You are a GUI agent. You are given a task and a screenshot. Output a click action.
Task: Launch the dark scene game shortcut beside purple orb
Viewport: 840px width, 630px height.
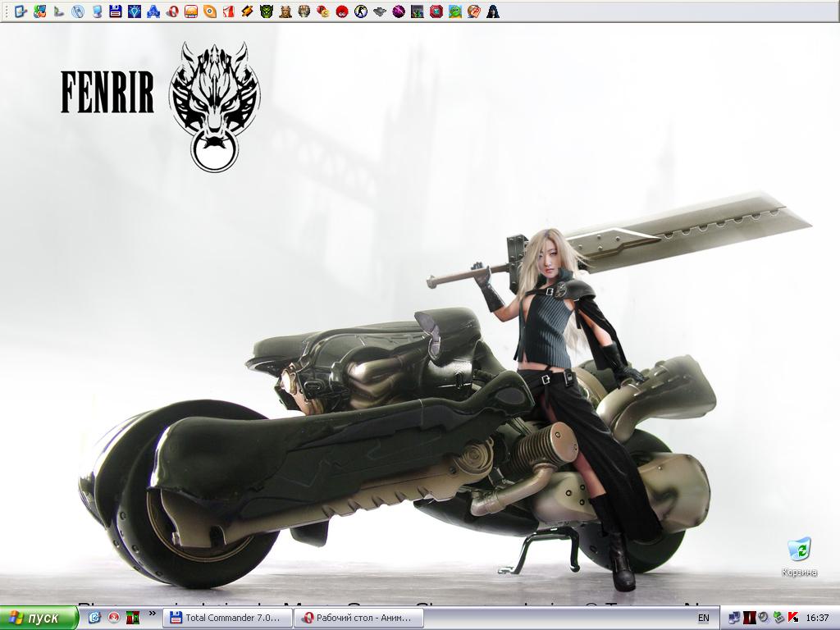point(418,11)
